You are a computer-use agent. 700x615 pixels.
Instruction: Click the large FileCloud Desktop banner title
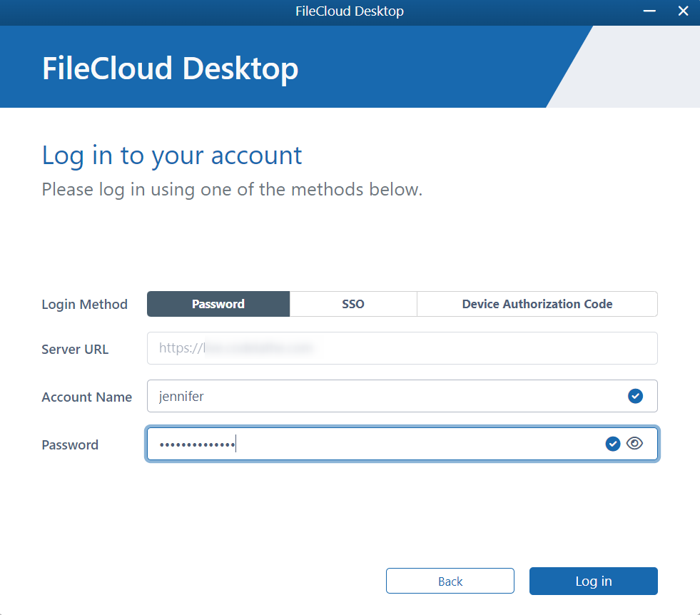pyautogui.click(x=170, y=68)
